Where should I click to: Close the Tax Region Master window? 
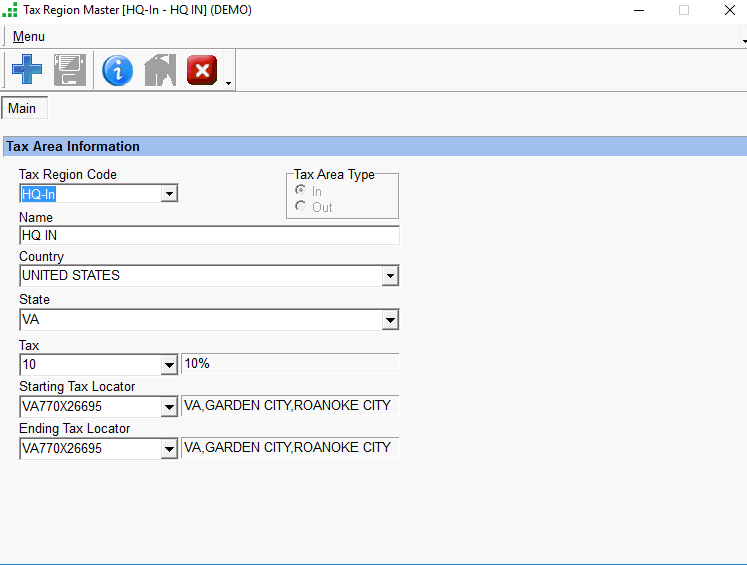click(729, 11)
